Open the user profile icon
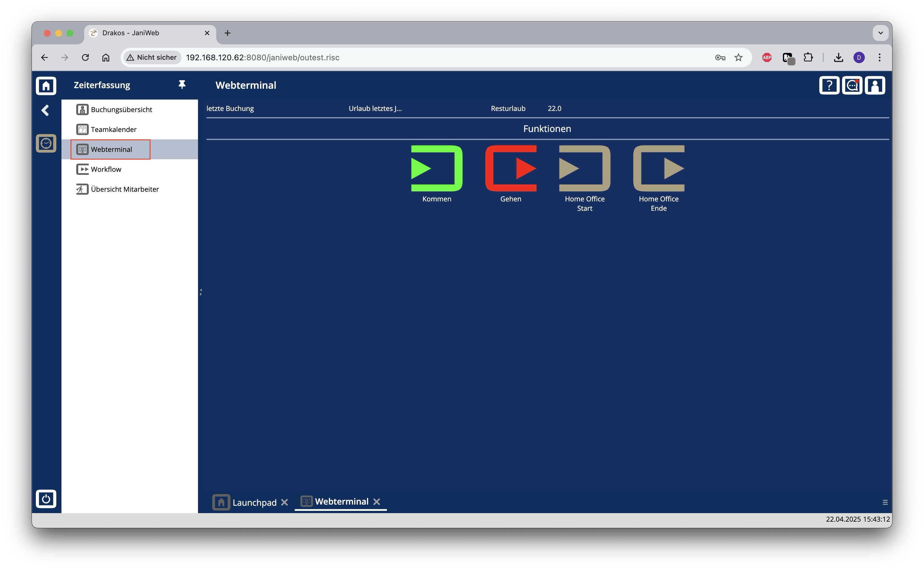Image resolution: width=924 pixels, height=570 pixels. [x=874, y=86]
